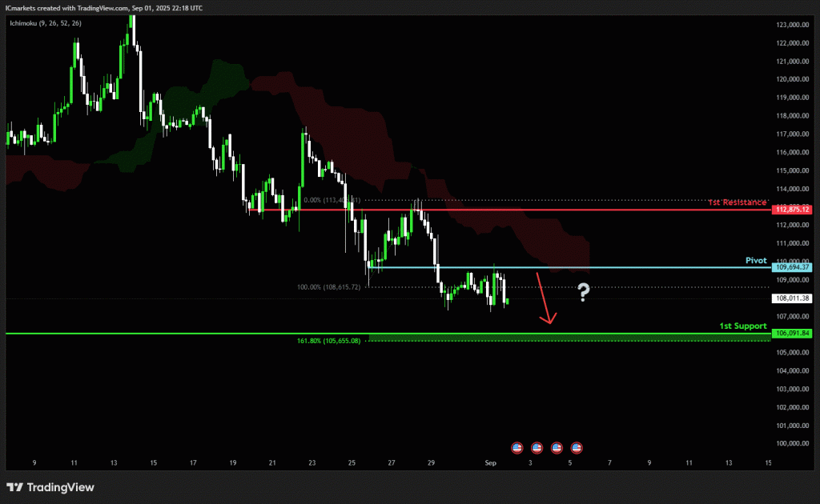Click the 107,000.00 price axis label
The height and width of the screenshot is (504, 820).
792,317
